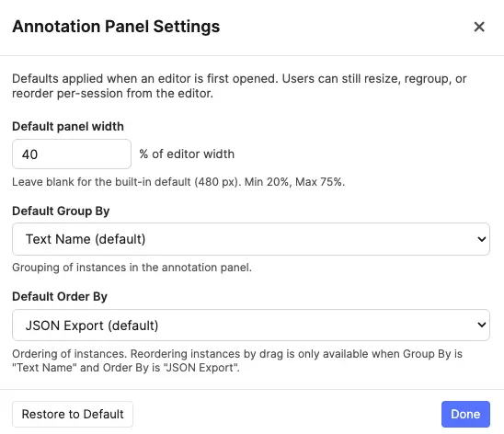This screenshot has width=504, height=434.
Task: Close the Annotation Panel Settings dialog
Action: 479,27
